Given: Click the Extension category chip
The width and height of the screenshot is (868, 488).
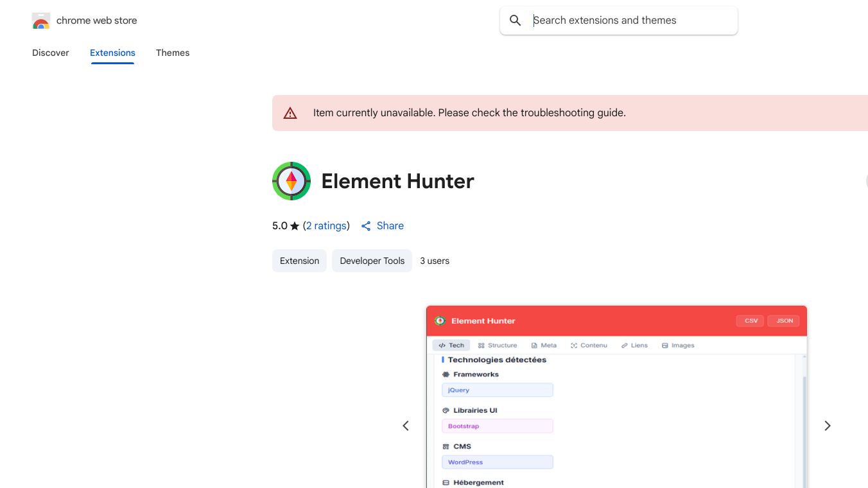Looking at the screenshot, I should pos(299,261).
